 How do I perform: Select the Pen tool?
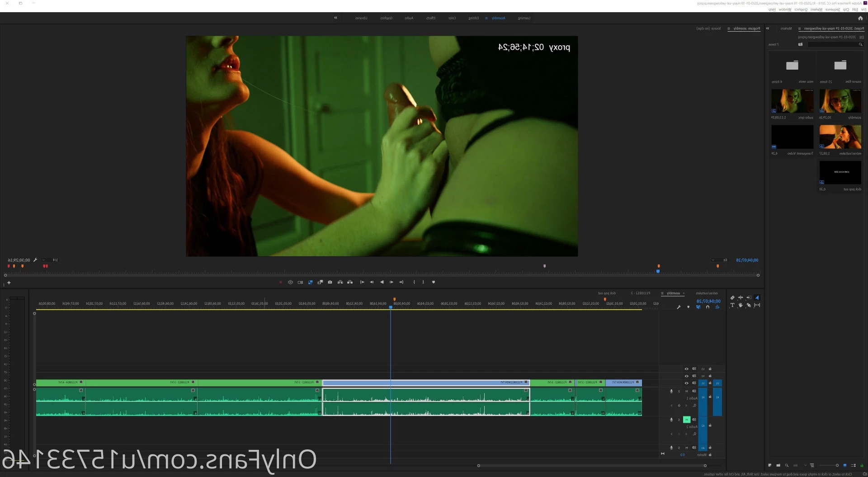pyautogui.click(x=749, y=305)
